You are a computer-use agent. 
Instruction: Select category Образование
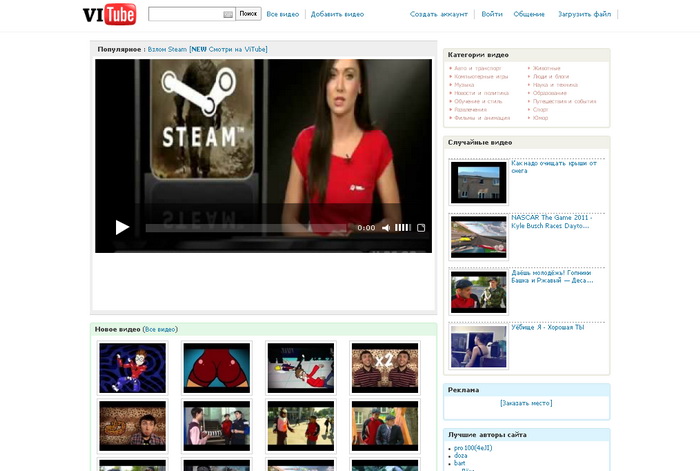pyautogui.click(x=550, y=93)
